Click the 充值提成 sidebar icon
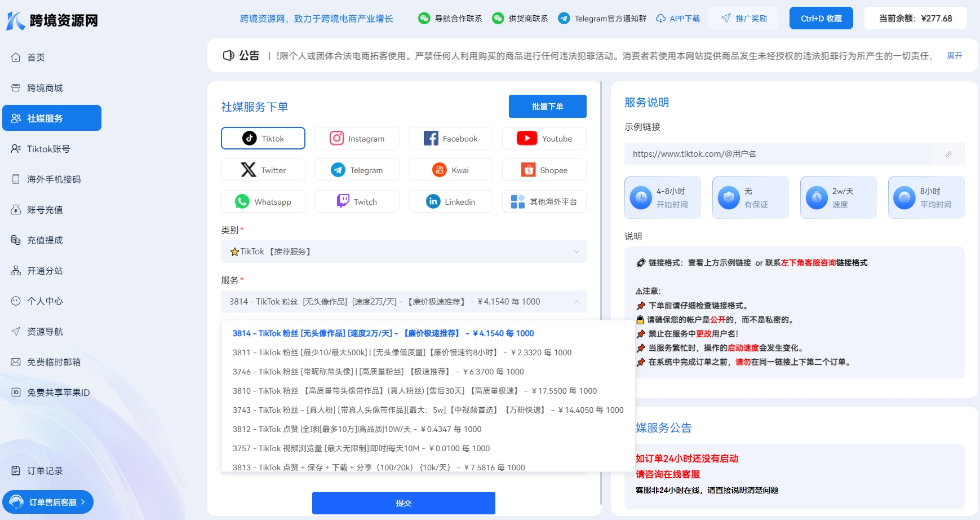This screenshot has width=980, height=520. pyautogui.click(x=16, y=240)
